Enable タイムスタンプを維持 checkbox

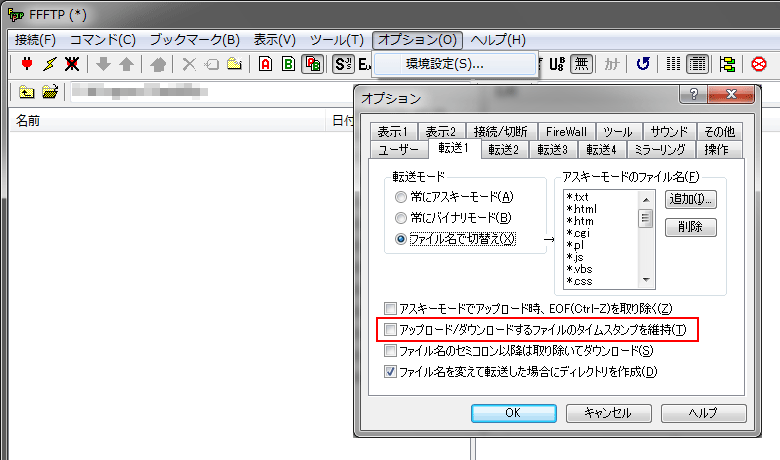pyautogui.click(x=390, y=330)
